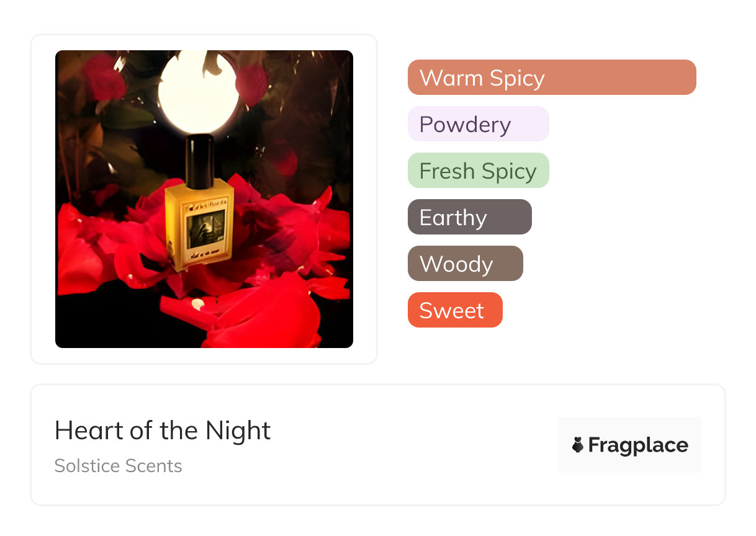Select the Sweet accord bar

pyautogui.click(x=454, y=310)
